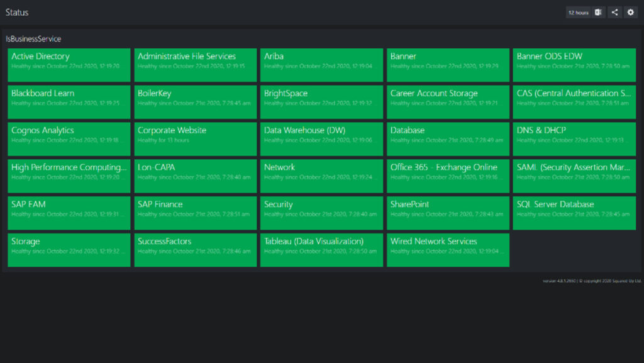Viewport: 644px width, 363px height.
Task: View the SAP Finance status tile
Action: [x=196, y=213]
